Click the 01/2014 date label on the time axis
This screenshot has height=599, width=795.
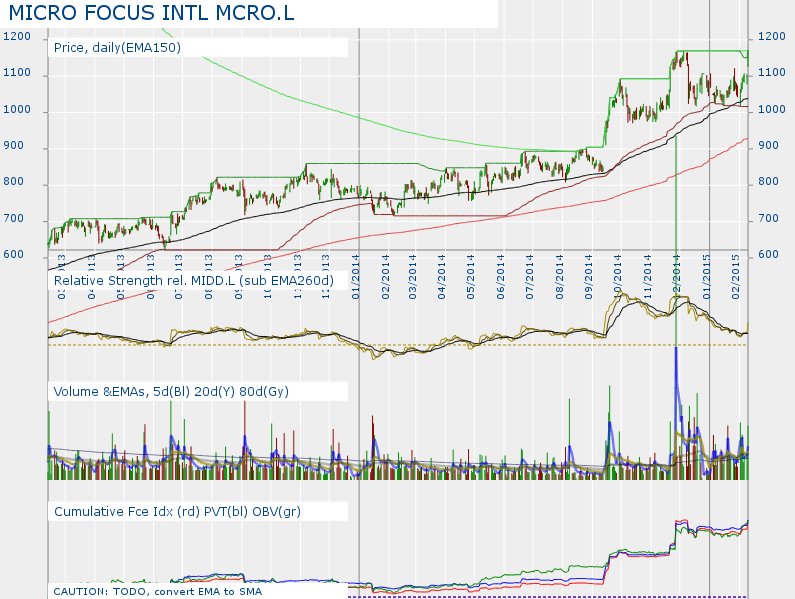pos(355,277)
